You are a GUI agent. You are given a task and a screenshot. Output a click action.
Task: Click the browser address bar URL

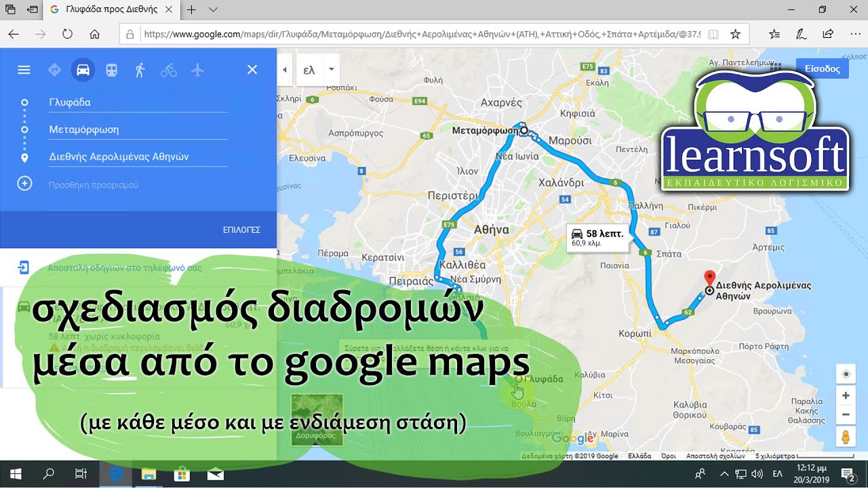pos(422,34)
